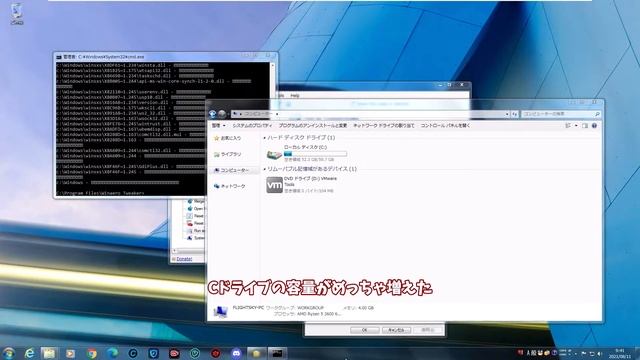This screenshot has height=360, width=640.
Task: Click the computer icon in details pane
Action: [220, 311]
